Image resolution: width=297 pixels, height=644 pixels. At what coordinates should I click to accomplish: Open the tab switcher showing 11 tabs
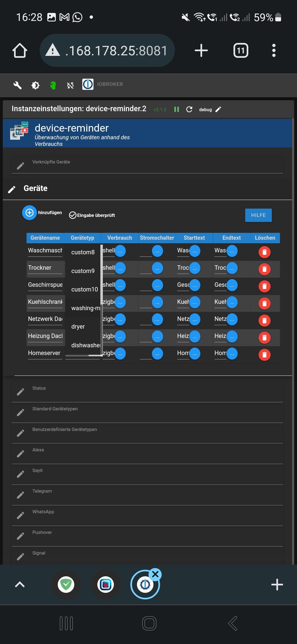pos(241,51)
